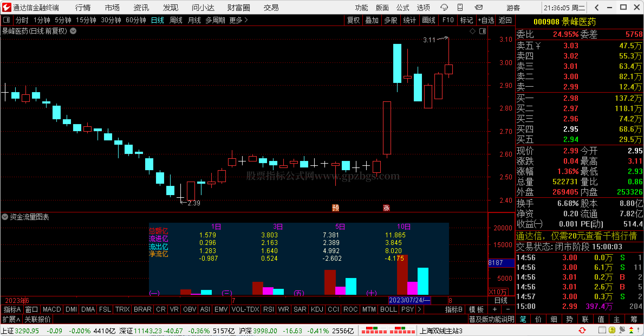The height and width of the screenshot is (336, 644).
Task: Click the satellite dish connection icon
Action: click(622, 330)
